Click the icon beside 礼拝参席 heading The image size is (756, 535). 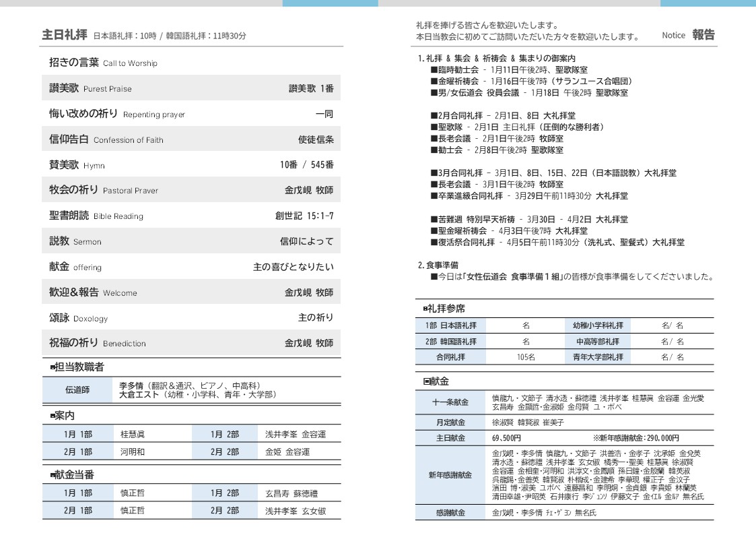[x=425, y=309]
